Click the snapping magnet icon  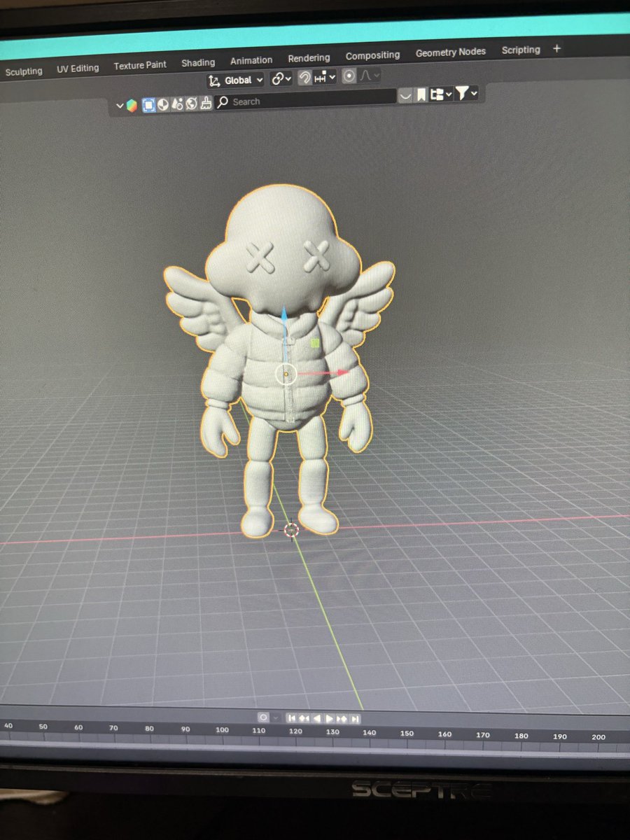[304, 78]
